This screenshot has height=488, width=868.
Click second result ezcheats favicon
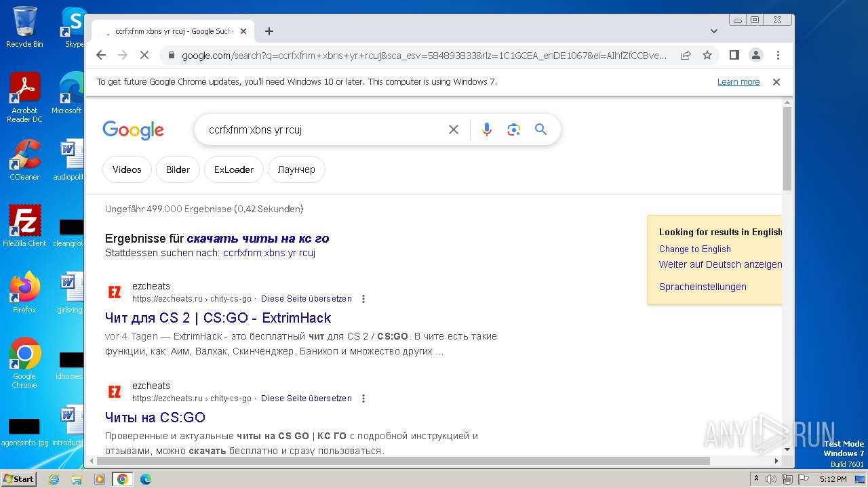[x=115, y=392]
